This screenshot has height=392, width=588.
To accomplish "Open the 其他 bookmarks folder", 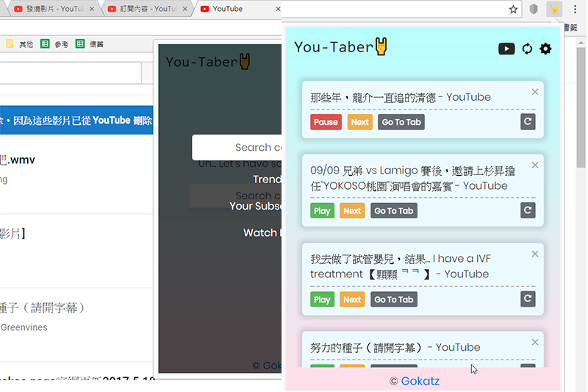I will pos(20,44).
